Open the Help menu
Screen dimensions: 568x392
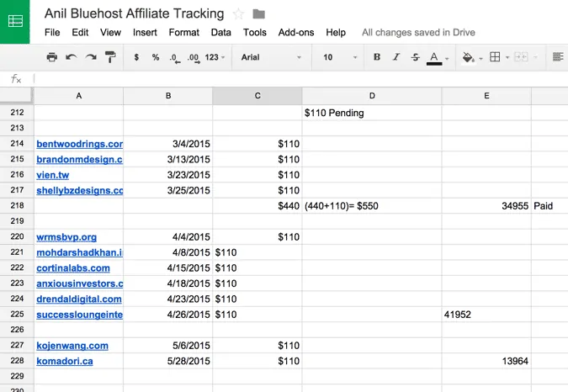point(336,33)
